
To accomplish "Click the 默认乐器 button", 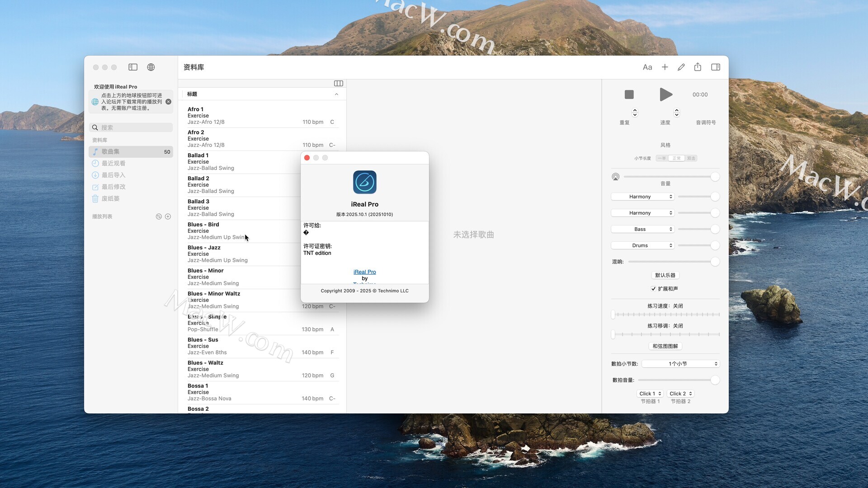I will (x=665, y=276).
